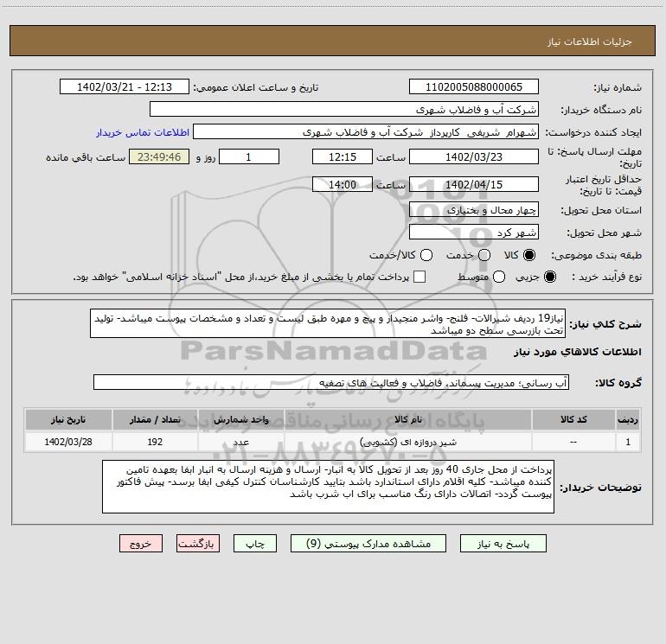Click the نوع فرآیند خرید label

click(x=606, y=277)
